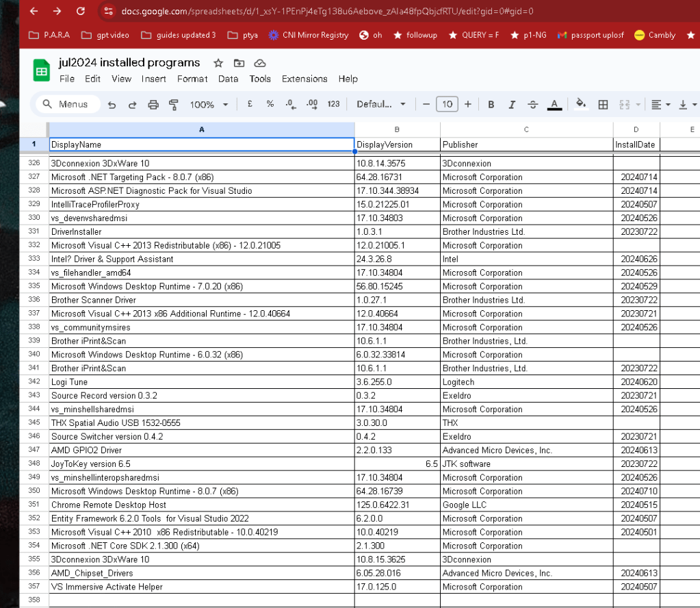Viewport: 700px width, 608px height.
Task: Increase font size with plus button
Action: 467,104
